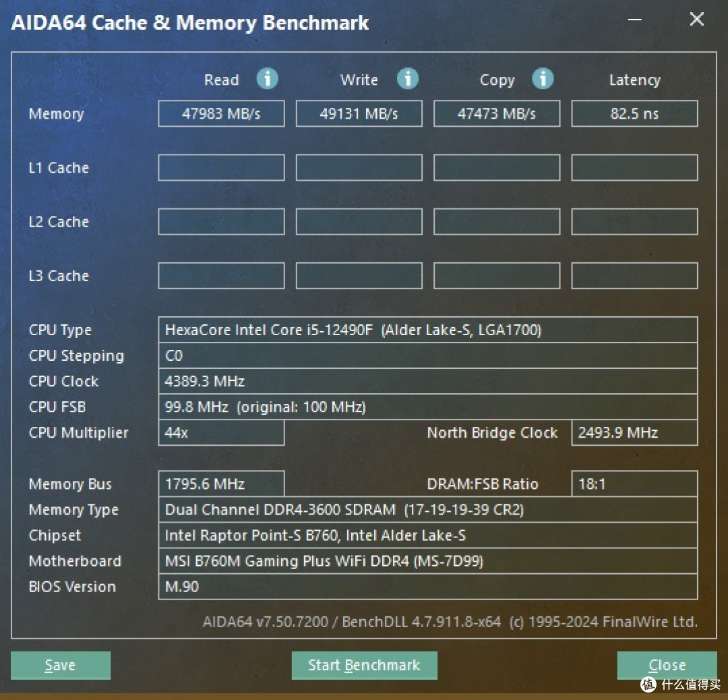Click the empty L3 Cache Write field
The image size is (728, 700).
pyautogui.click(x=359, y=275)
